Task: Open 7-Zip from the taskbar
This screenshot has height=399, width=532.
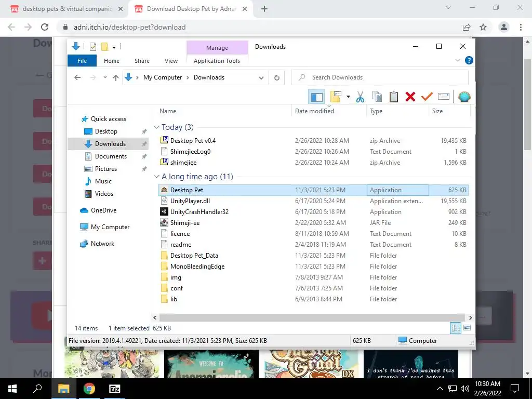Action: pos(114,389)
